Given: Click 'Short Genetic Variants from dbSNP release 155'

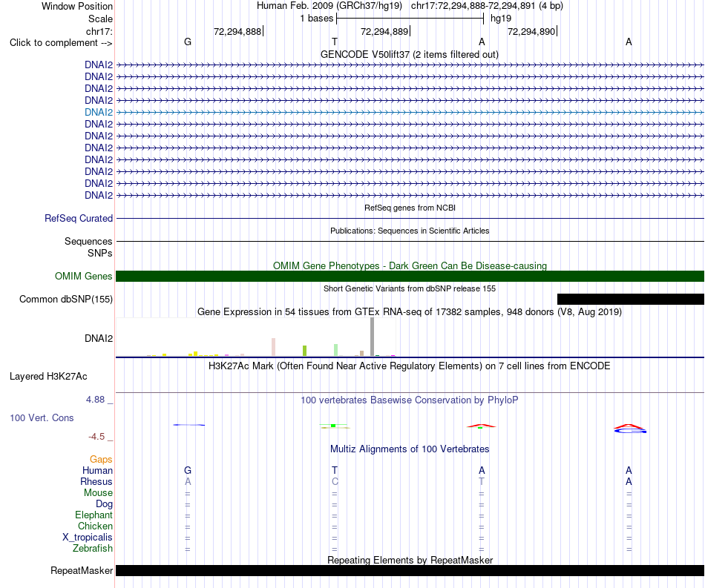Looking at the screenshot, I should (410, 288).
